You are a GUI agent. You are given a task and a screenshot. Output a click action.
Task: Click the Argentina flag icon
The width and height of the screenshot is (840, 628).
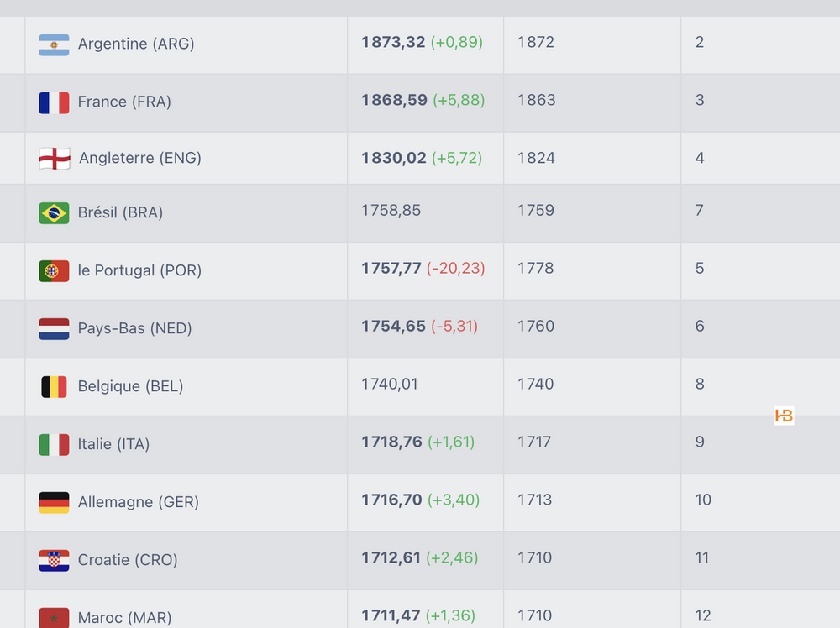point(54,44)
